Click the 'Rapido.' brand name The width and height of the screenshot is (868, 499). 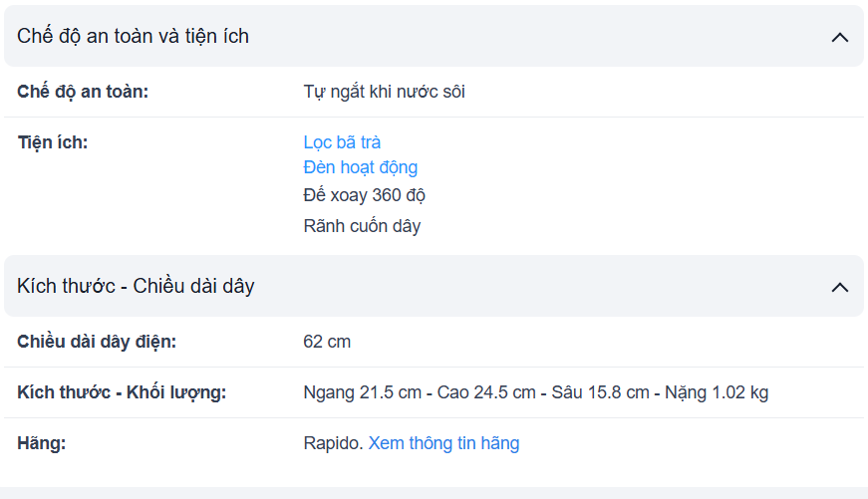pyautogui.click(x=333, y=443)
